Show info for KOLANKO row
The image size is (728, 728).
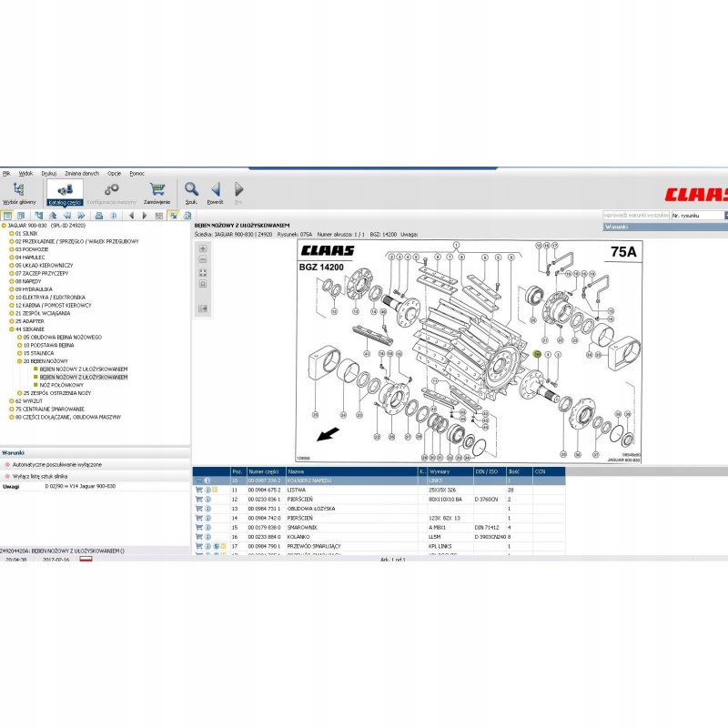tap(207, 537)
